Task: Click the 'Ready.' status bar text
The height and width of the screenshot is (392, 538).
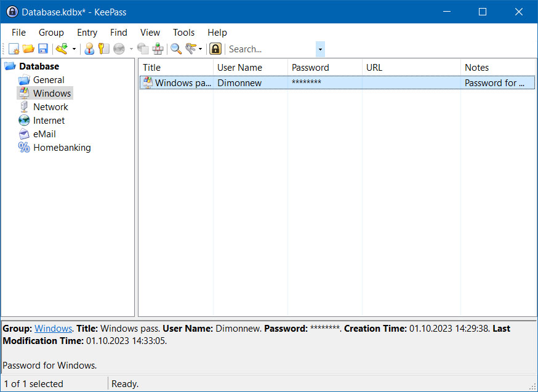Action: pyautogui.click(x=125, y=384)
